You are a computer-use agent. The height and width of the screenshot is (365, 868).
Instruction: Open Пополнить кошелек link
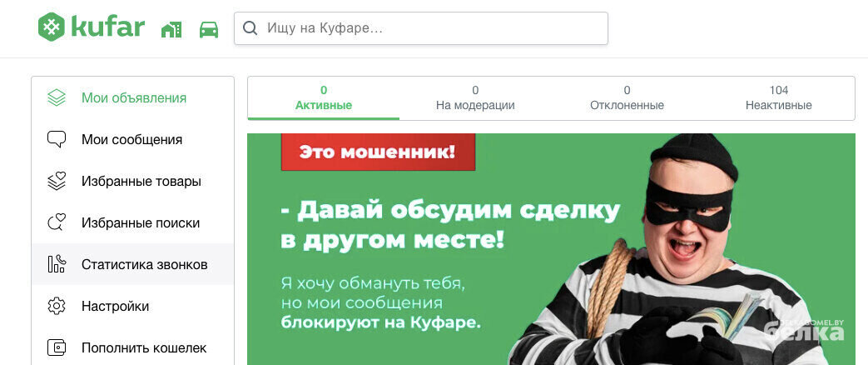133,347
